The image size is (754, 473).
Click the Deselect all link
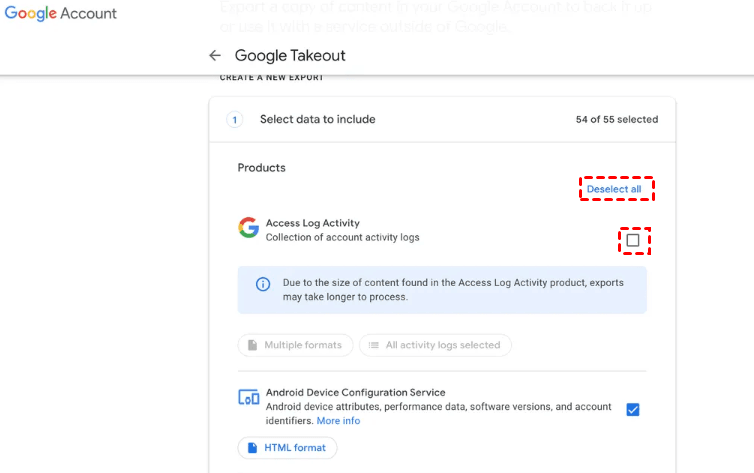click(x=614, y=189)
